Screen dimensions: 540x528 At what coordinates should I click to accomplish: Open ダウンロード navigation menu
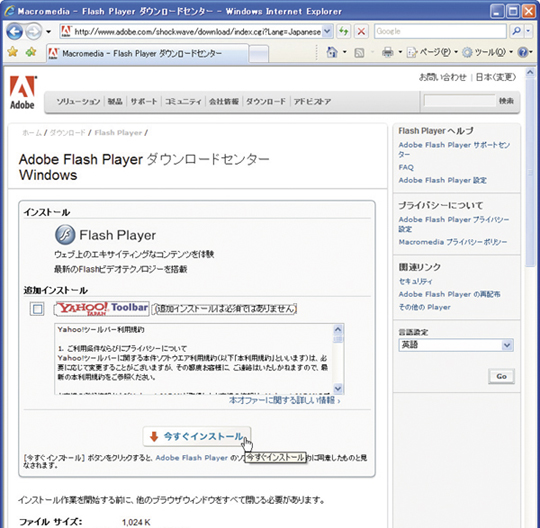pyautogui.click(x=266, y=102)
